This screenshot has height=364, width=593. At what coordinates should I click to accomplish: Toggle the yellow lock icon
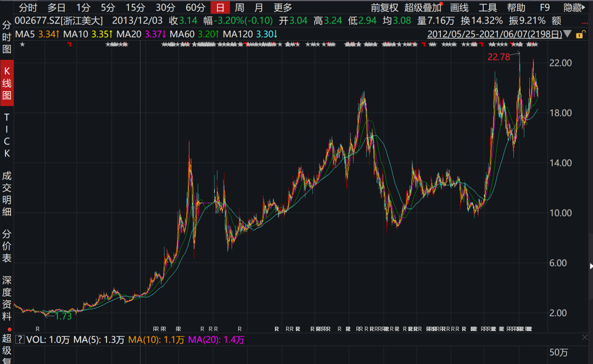pyautogui.click(x=580, y=35)
